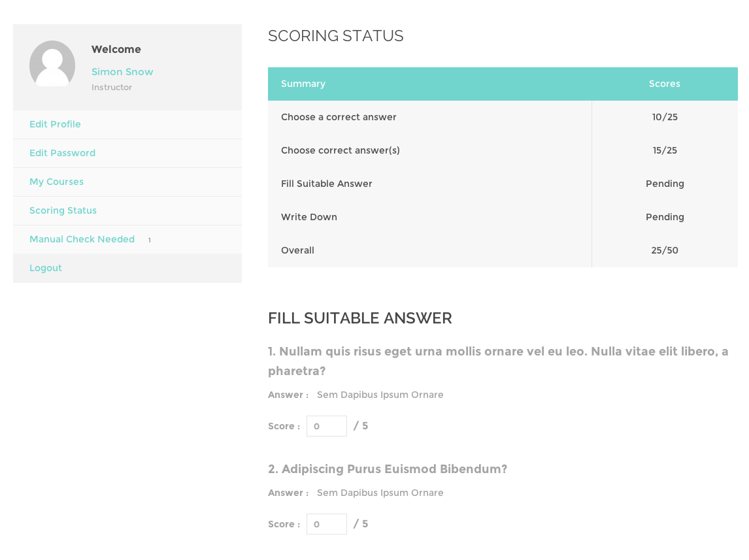This screenshot has height=560, width=749.
Task: Click the Scores column header
Action: click(x=665, y=84)
